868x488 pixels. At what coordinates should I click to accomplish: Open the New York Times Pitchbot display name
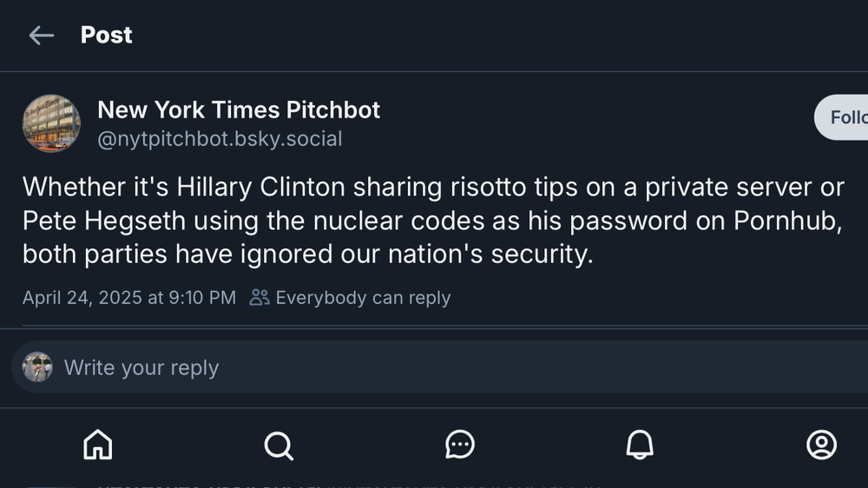239,109
